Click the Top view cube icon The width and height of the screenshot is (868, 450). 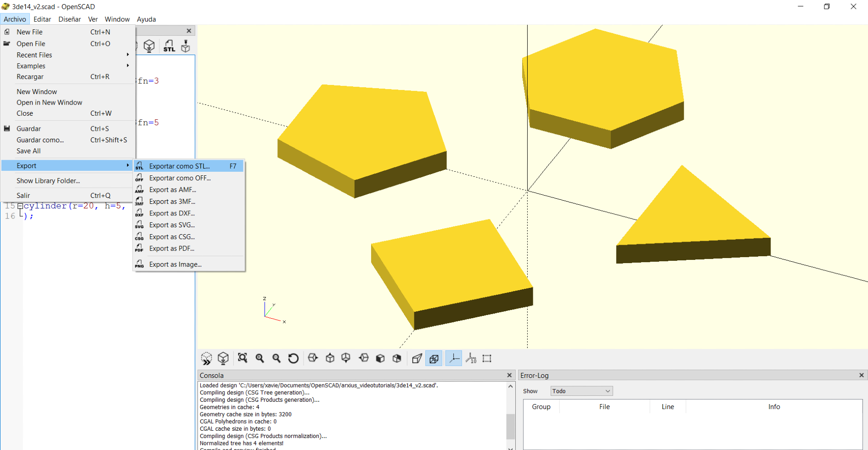point(330,358)
